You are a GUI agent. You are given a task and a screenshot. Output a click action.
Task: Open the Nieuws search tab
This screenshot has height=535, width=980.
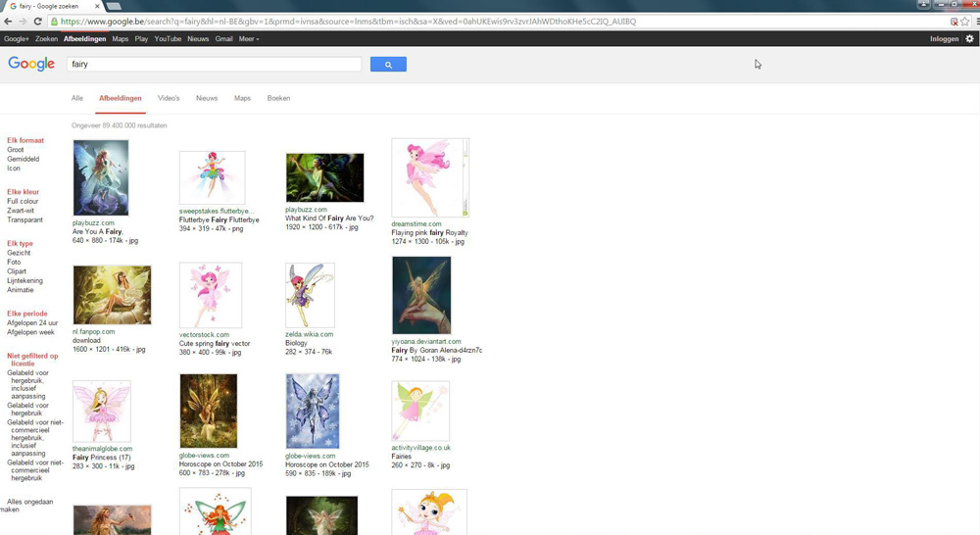207,98
